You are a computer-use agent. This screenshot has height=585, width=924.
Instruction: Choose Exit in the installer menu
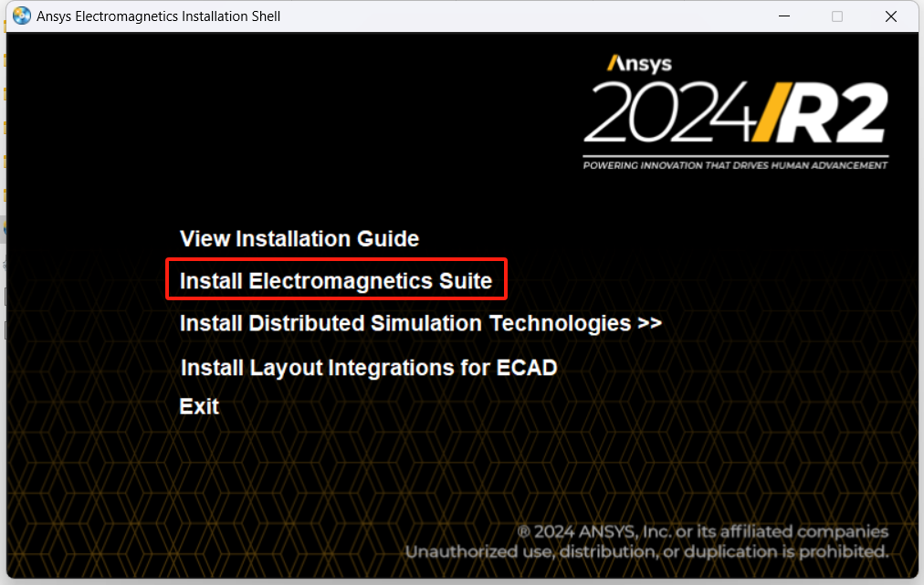click(199, 406)
